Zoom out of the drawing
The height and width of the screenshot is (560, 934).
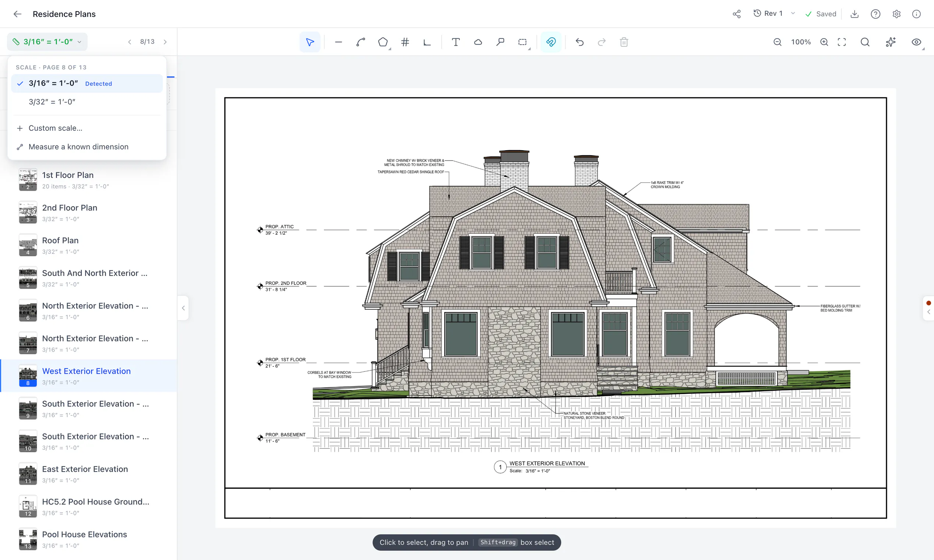[777, 42]
